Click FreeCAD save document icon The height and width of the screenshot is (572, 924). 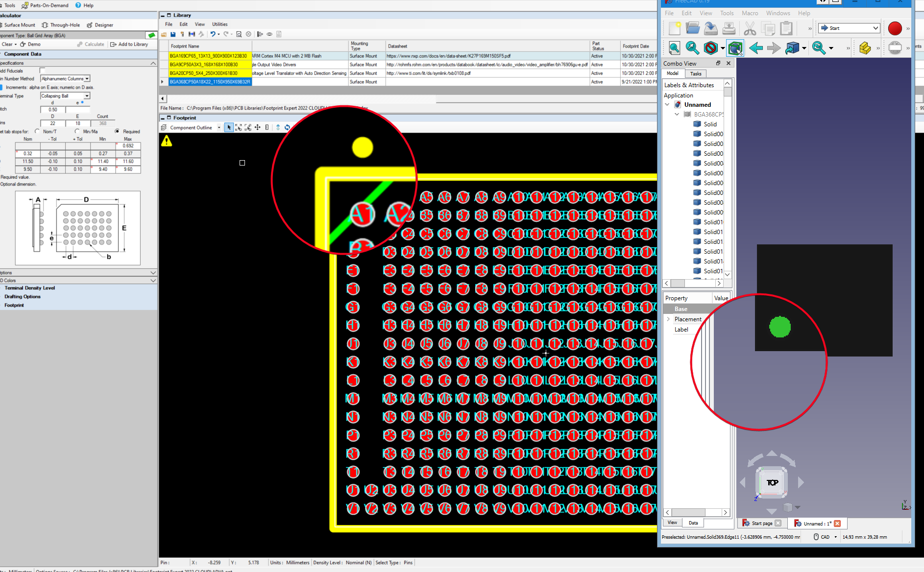(x=710, y=28)
